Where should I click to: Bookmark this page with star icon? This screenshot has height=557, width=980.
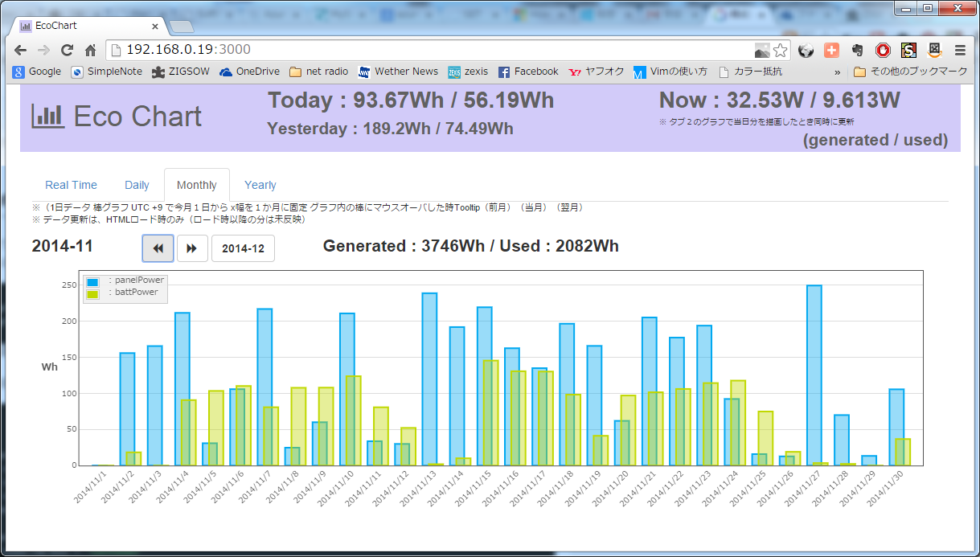(x=780, y=50)
